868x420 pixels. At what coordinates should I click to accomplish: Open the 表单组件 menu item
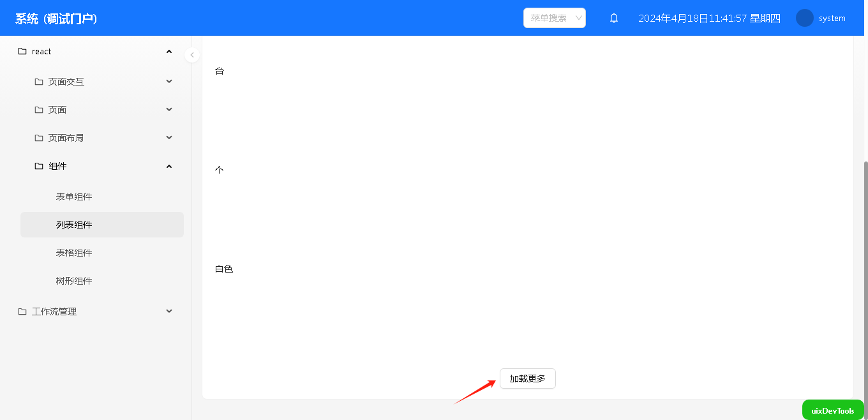click(x=102, y=197)
